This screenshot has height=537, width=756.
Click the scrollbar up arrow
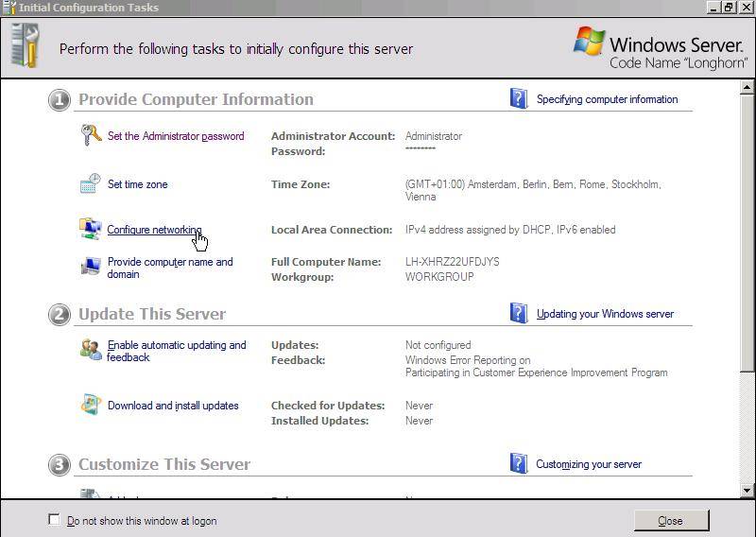point(747,87)
